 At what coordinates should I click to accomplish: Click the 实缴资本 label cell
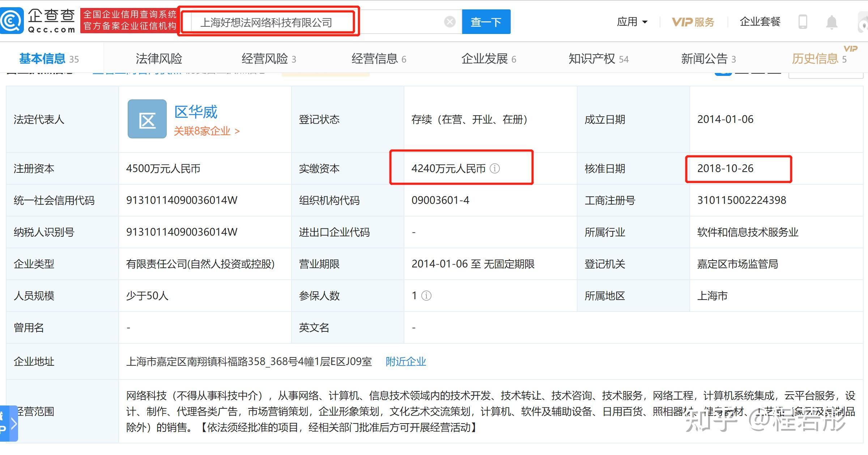347,168
